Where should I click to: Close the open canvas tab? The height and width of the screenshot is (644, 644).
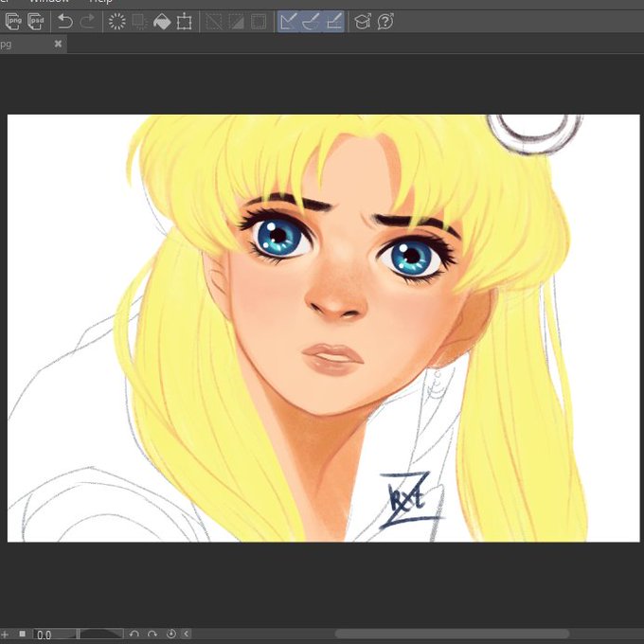59,44
